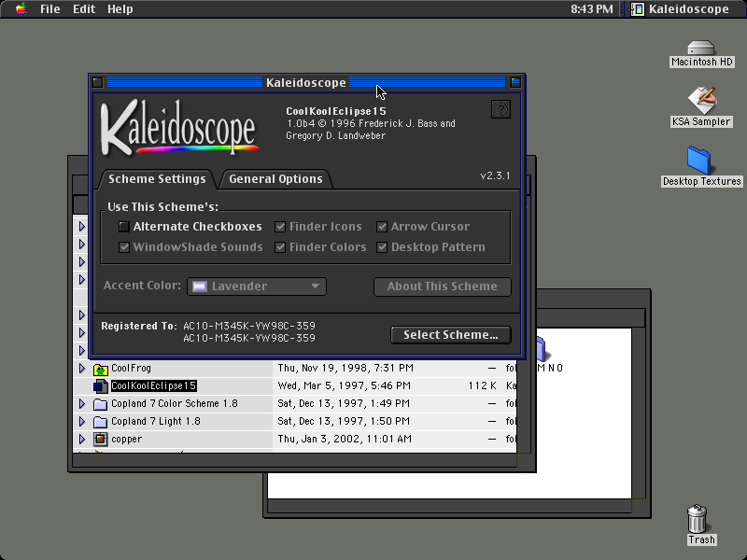The width and height of the screenshot is (747, 560).
Task: Click the CoolKoolEclipse15 scheme title in Kaleidoscope window
Action: point(336,111)
